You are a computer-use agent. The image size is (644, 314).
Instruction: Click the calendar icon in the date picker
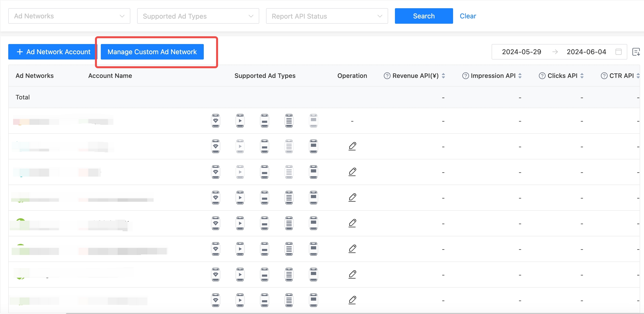[x=619, y=52]
